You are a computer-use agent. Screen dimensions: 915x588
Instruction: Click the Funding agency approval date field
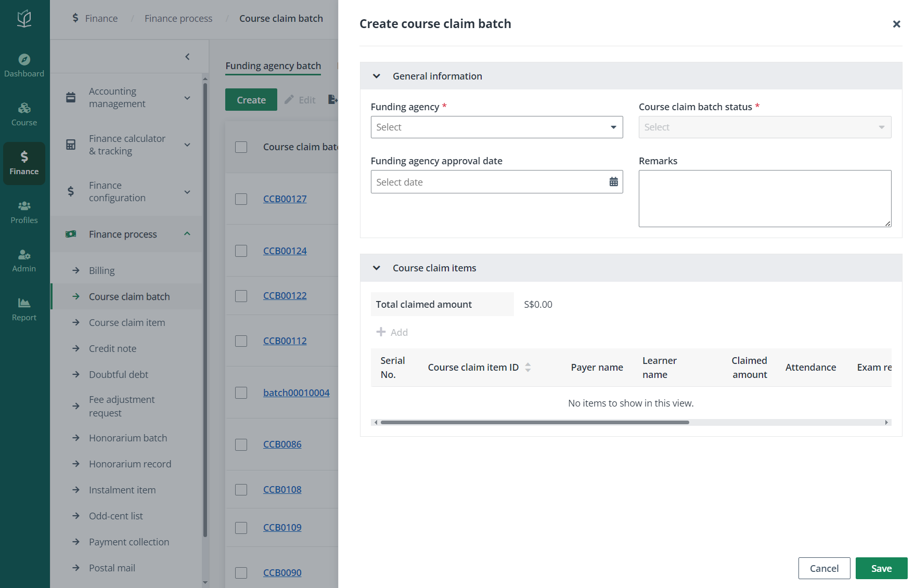click(497, 182)
